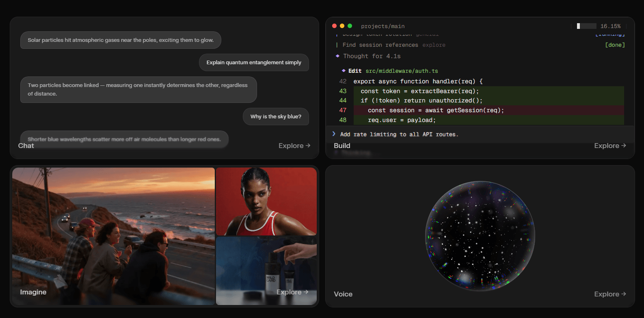This screenshot has height=318, width=644.
Task: Select the sunset coastline photo thumbnail
Action: tap(113, 236)
